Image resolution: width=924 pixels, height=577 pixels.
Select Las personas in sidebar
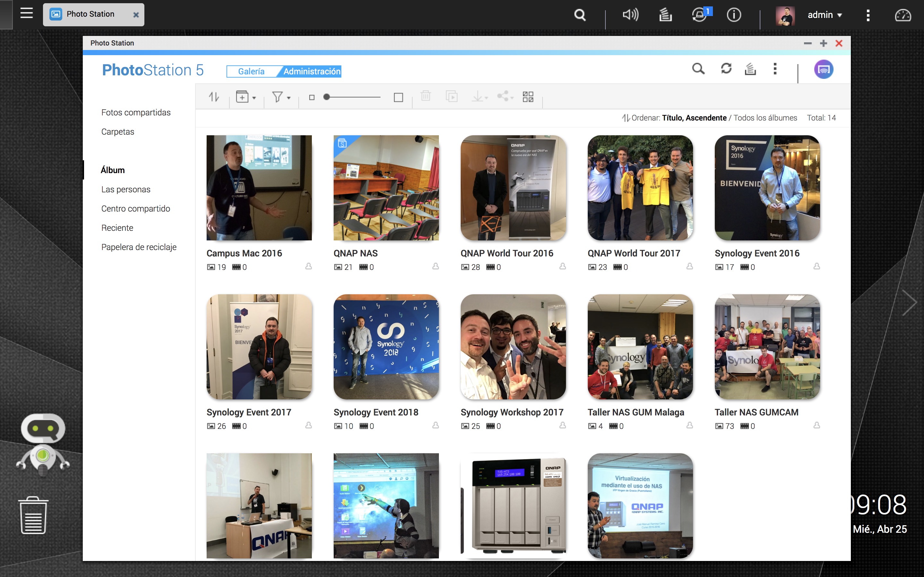[126, 189]
